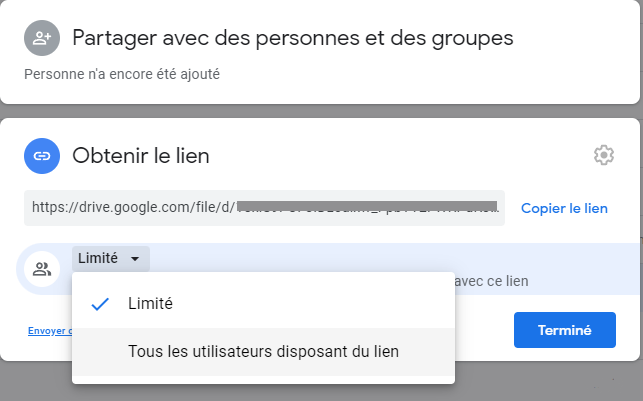Click the Partager avec des personnes et des groupes heading
The width and height of the screenshot is (643, 401).
[x=293, y=38]
